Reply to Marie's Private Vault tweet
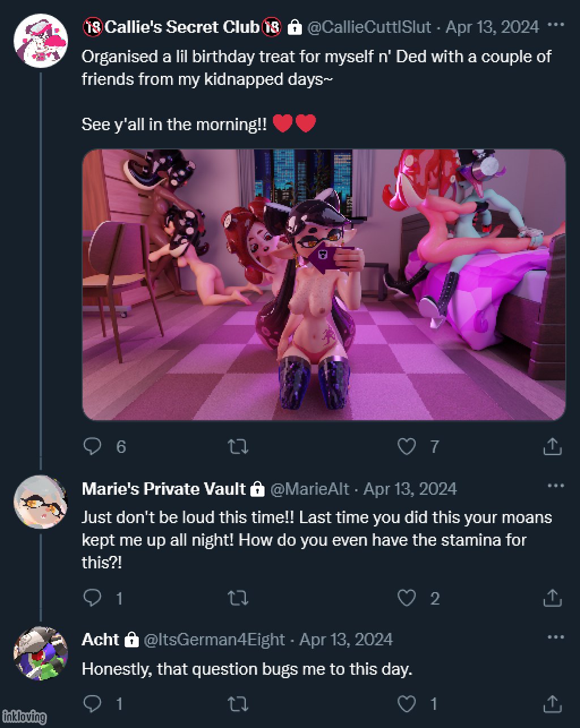 click(x=92, y=598)
